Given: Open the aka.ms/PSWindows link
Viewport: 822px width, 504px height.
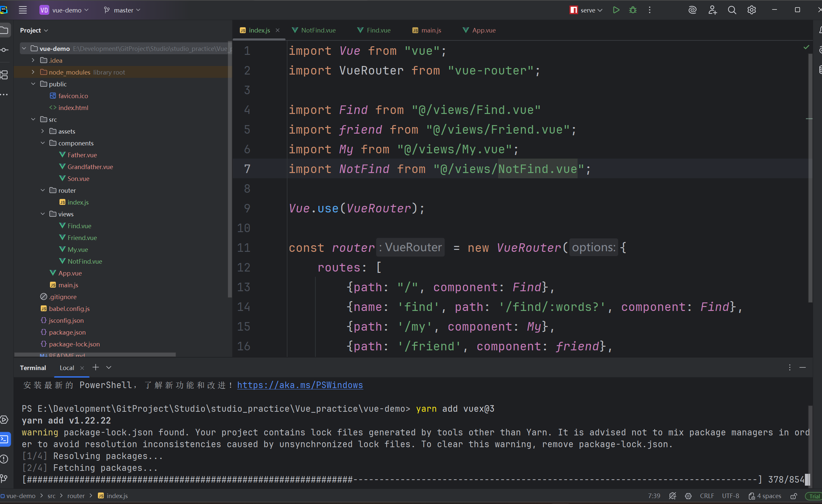Looking at the screenshot, I should 300,385.
